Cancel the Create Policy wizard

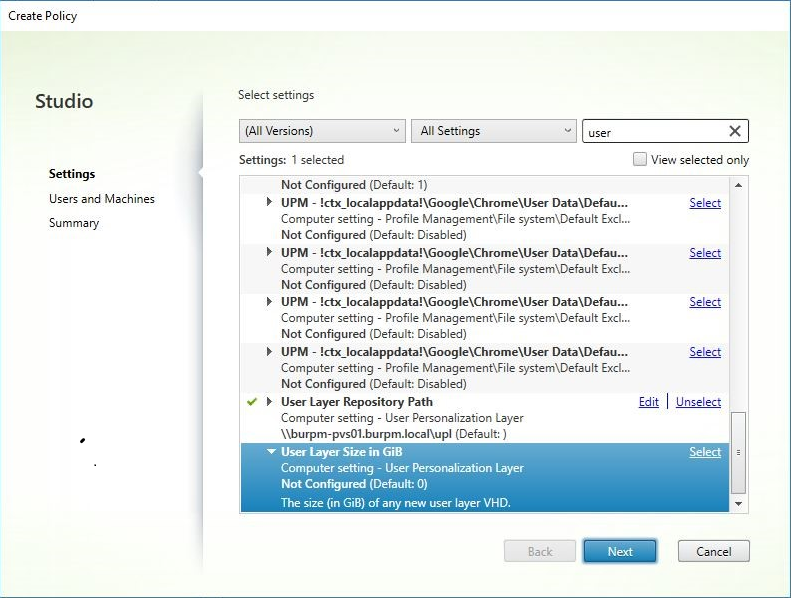coord(713,551)
